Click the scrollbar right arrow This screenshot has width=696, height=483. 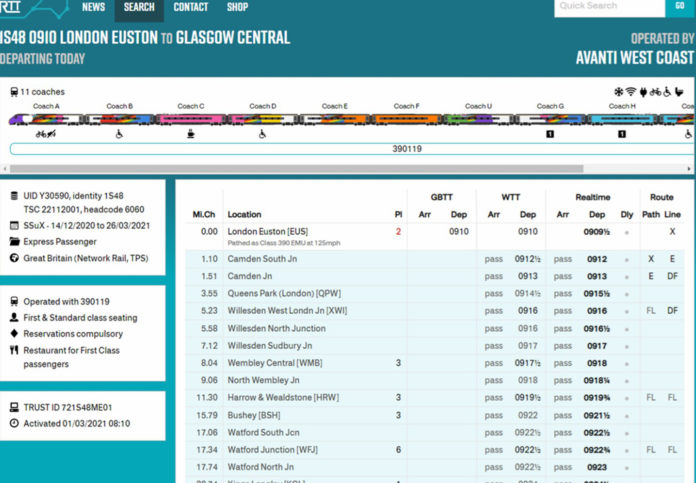pyautogui.click(x=689, y=169)
